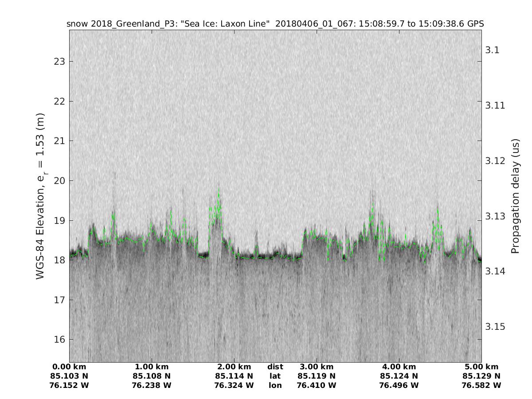532x399 pixels.
Task: Select the 3.12 propagation delay tick
Action: pyautogui.click(x=495, y=160)
